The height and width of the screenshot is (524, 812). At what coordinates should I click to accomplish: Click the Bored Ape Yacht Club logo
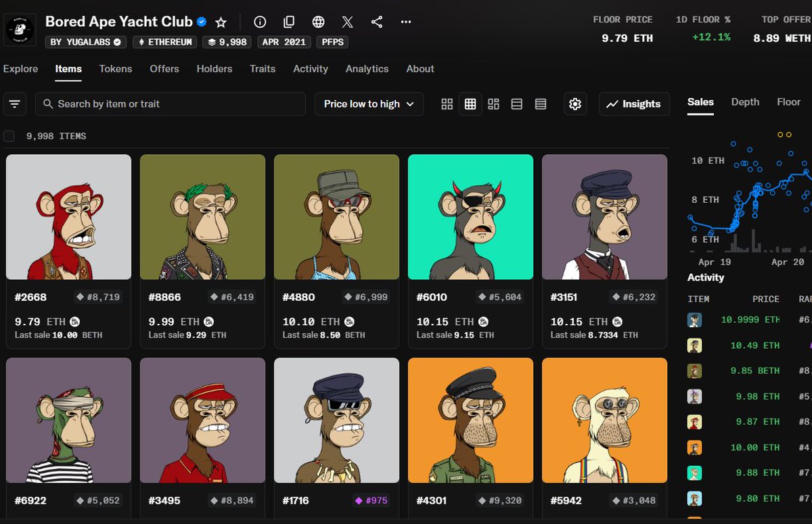pyautogui.click(x=20, y=28)
